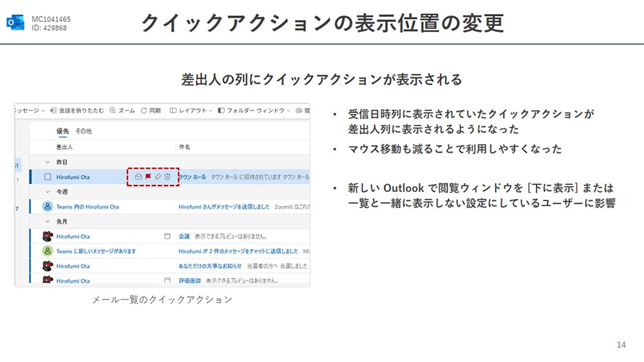
Task: Click the red flag quick action icon
Action: 148,176
